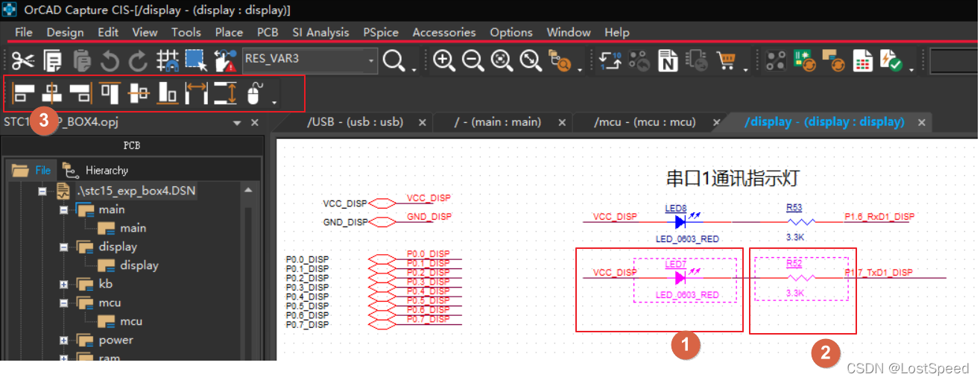Select the Align Top tool
This screenshot has height=383, width=980.
click(x=110, y=93)
